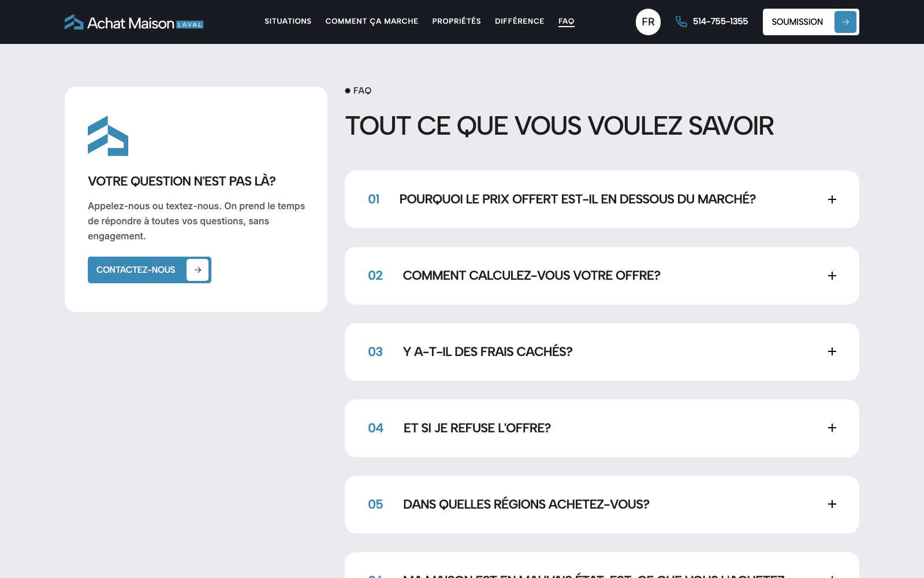Expand question 01 with its plus icon

[x=832, y=199]
